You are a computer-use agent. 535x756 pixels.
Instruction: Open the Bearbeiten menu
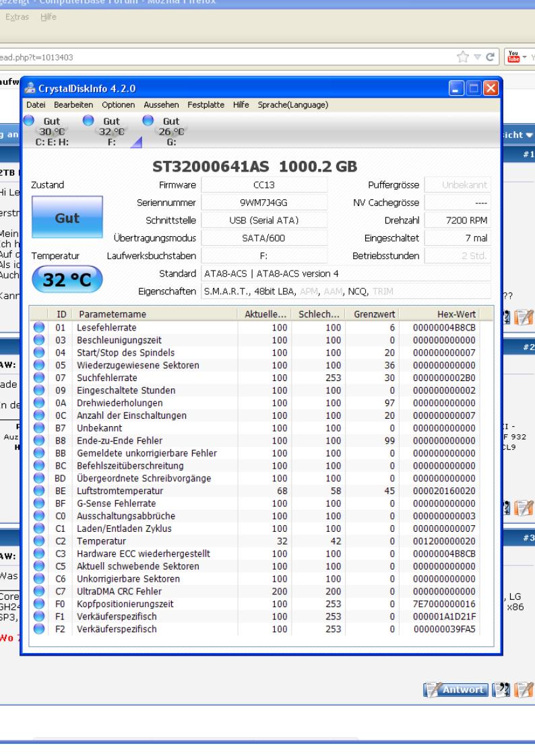pyautogui.click(x=73, y=104)
